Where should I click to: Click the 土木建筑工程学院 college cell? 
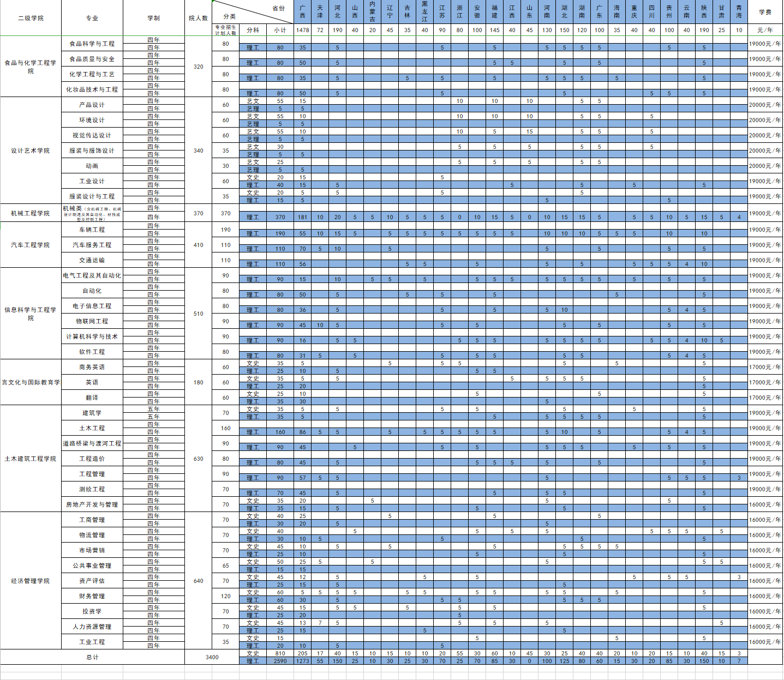[x=31, y=459]
